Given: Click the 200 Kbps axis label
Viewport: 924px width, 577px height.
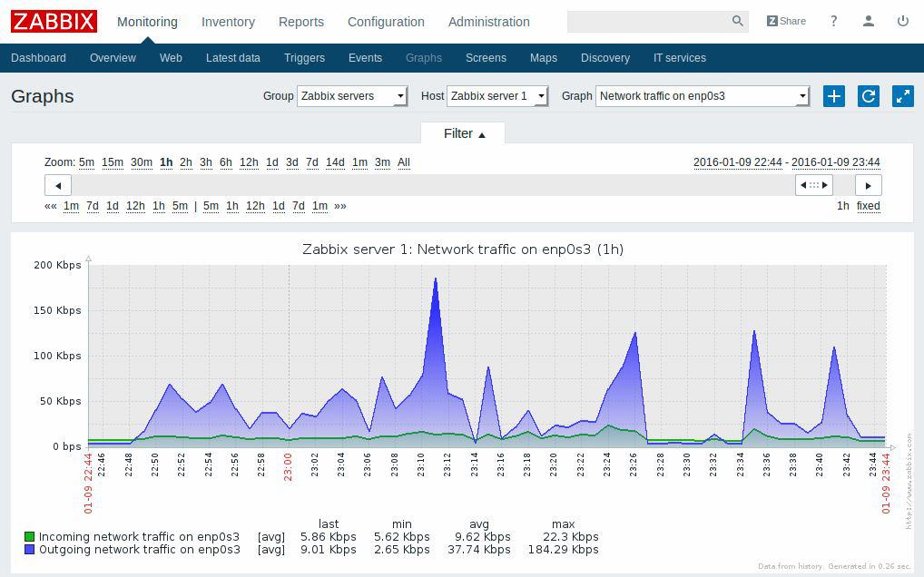Looking at the screenshot, I should click(x=57, y=265).
